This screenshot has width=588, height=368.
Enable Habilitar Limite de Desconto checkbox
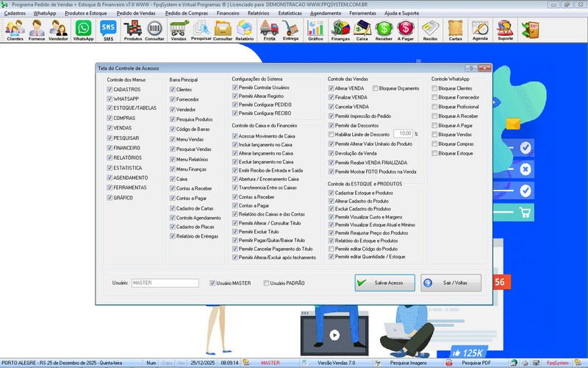tap(331, 135)
